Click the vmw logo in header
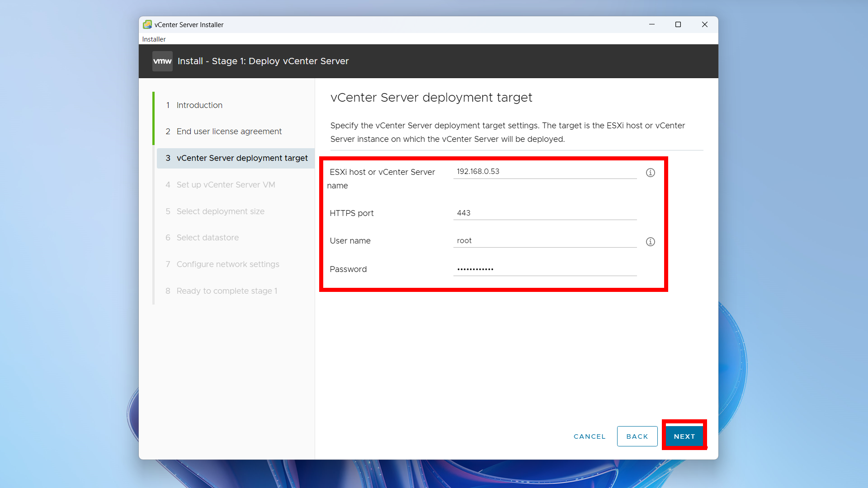 [162, 61]
